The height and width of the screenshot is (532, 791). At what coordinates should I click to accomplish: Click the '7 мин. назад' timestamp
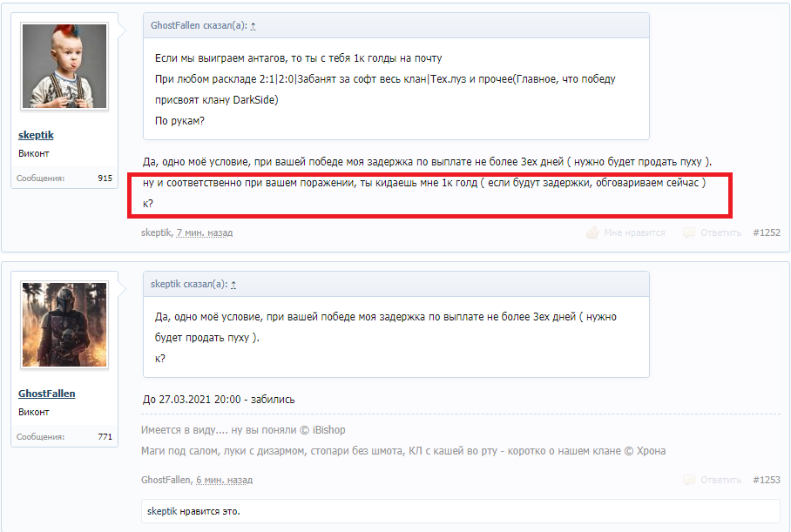205,233
